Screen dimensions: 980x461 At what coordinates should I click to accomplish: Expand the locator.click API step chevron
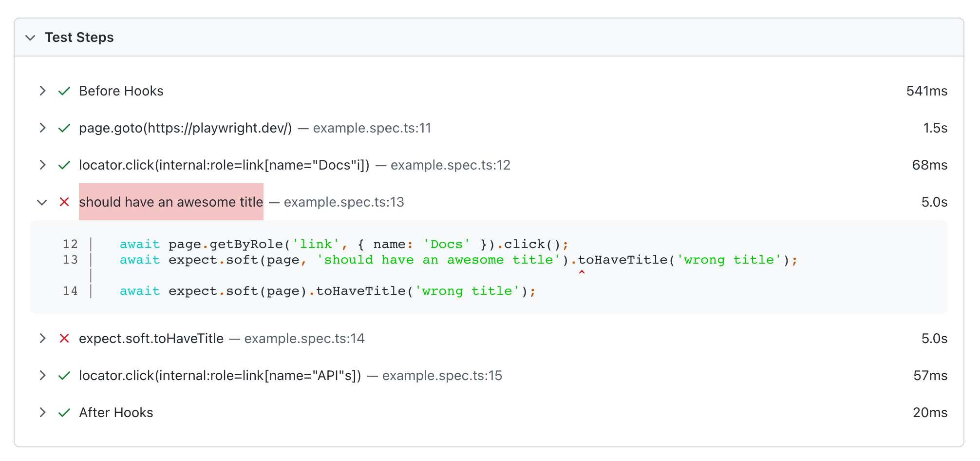point(43,376)
